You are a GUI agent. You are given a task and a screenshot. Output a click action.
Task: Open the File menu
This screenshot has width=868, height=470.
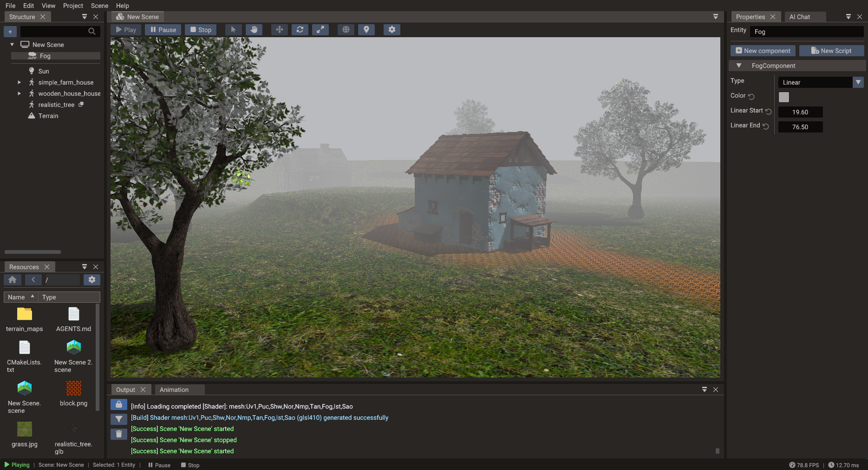[10, 6]
